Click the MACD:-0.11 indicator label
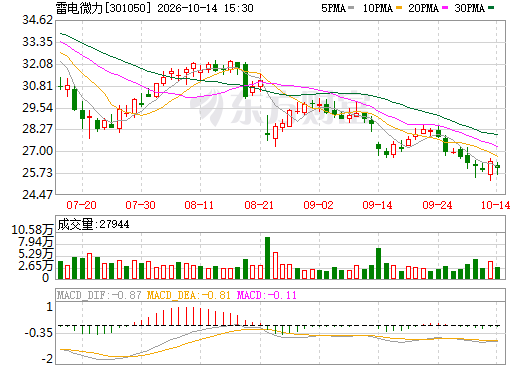 pos(267,295)
